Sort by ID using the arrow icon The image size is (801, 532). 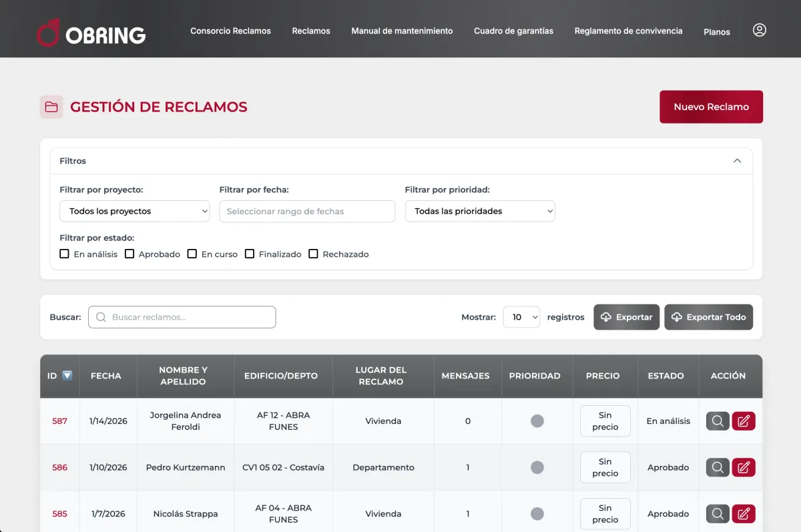tap(67, 376)
